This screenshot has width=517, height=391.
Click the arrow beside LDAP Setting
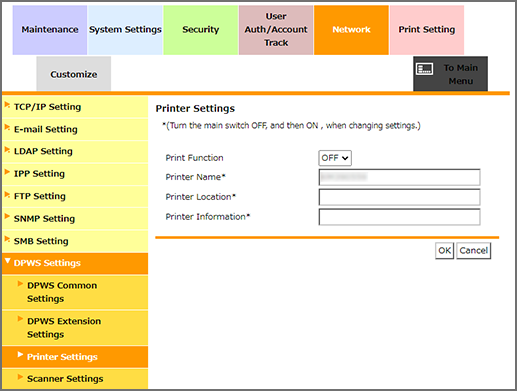(7, 150)
